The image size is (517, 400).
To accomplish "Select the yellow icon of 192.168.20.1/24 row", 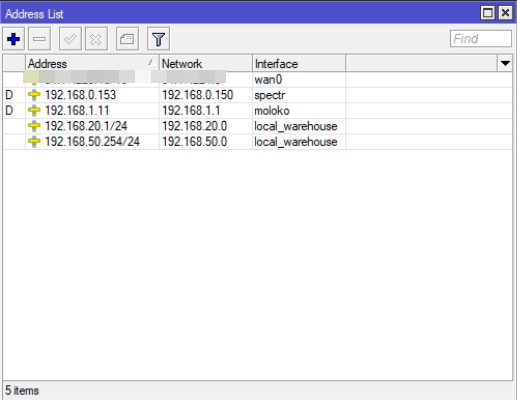I will [x=34, y=126].
